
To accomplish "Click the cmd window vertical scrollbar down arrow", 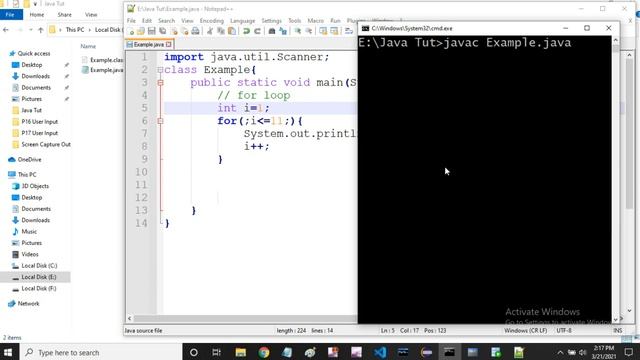I will coord(616,319).
